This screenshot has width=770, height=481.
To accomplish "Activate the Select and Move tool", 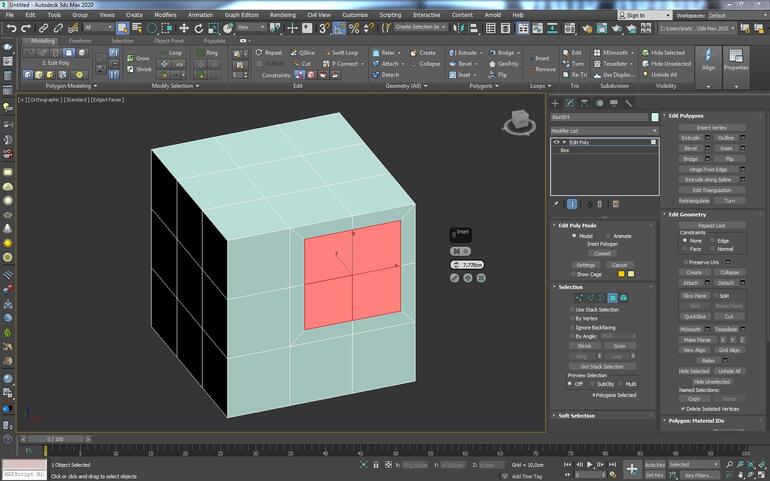I will 183,28.
